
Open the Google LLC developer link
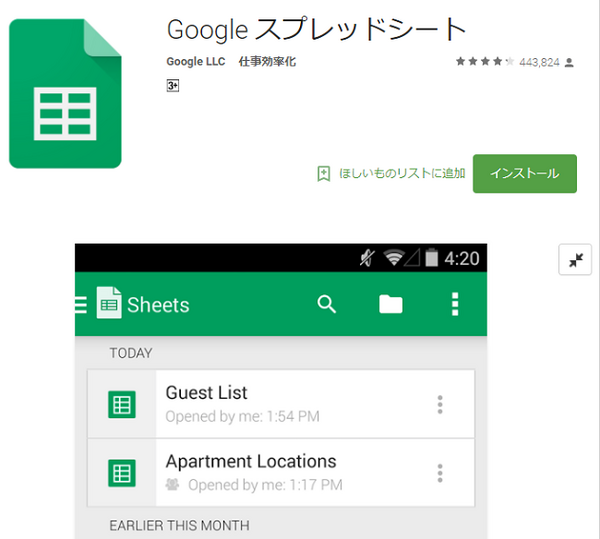tap(196, 62)
